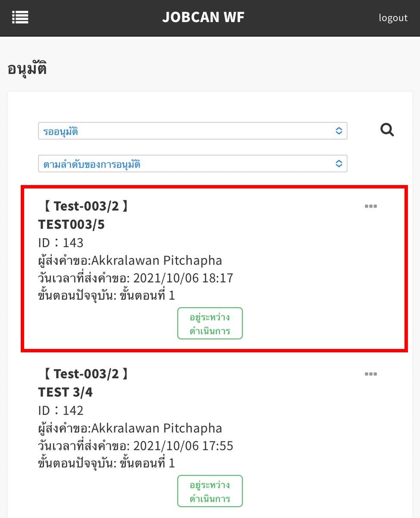Click the ID : 143 text
Screen dimensions: 420x518
pos(61,242)
